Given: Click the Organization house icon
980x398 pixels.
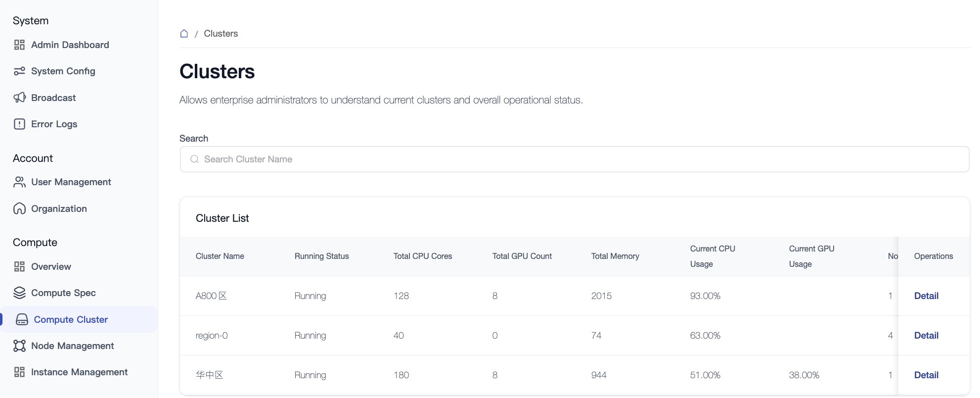Looking at the screenshot, I should (19, 209).
